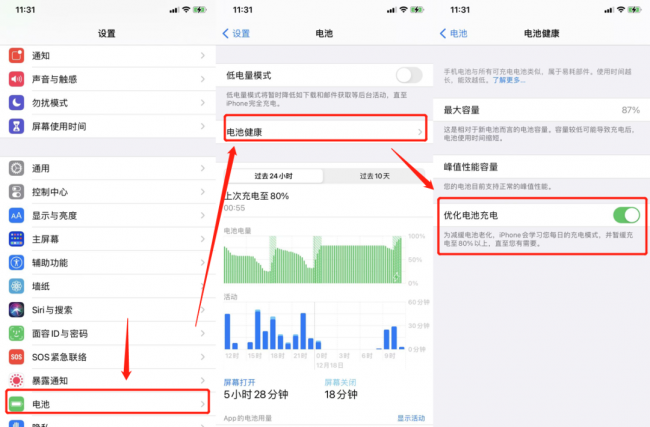Tap the Wi-Fi status icon on Settings screen
The height and width of the screenshot is (427, 650).
coord(186,10)
